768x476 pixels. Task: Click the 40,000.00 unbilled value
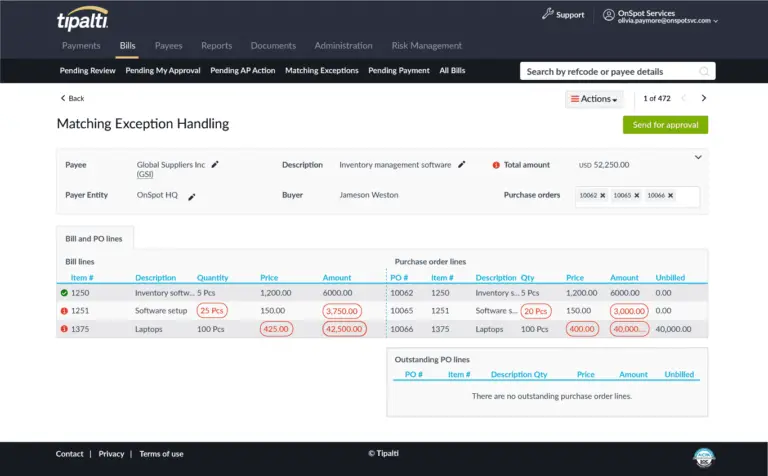[673, 329]
